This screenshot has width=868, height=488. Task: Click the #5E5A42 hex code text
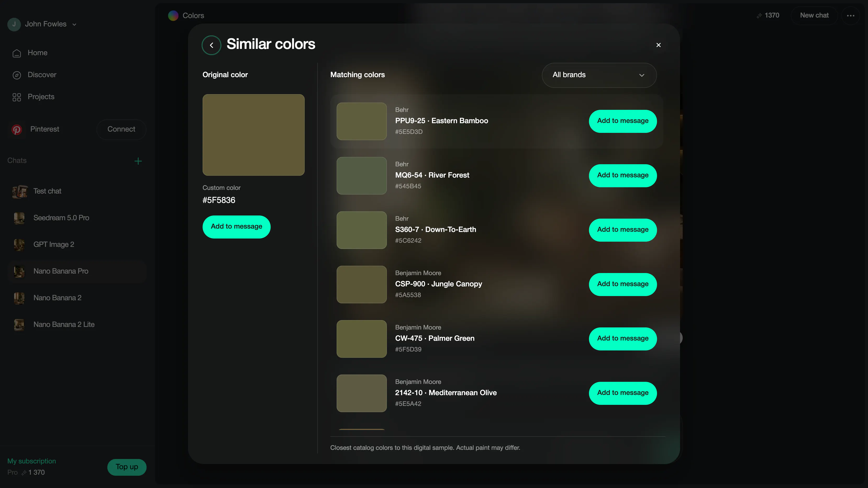coord(408,404)
